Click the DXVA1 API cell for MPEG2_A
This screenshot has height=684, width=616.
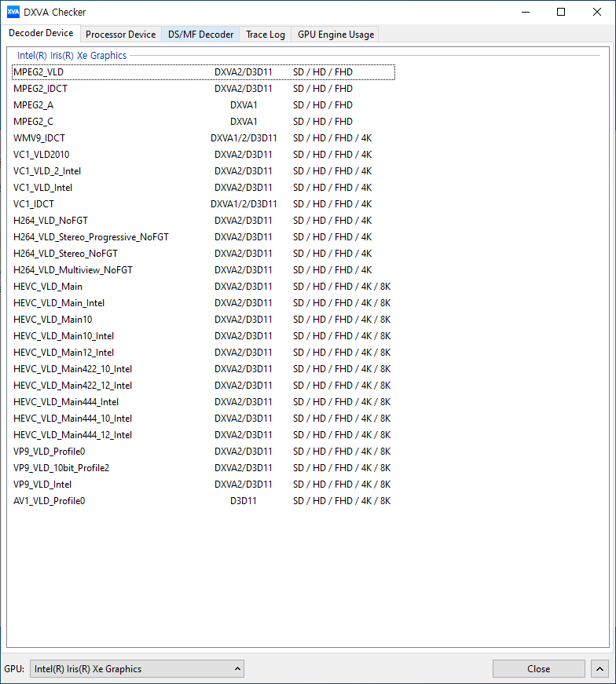[x=244, y=105]
